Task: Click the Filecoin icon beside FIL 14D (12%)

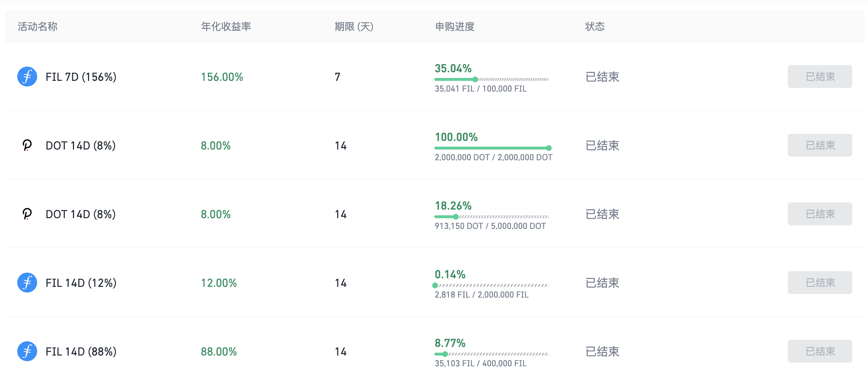Action: point(27,283)
